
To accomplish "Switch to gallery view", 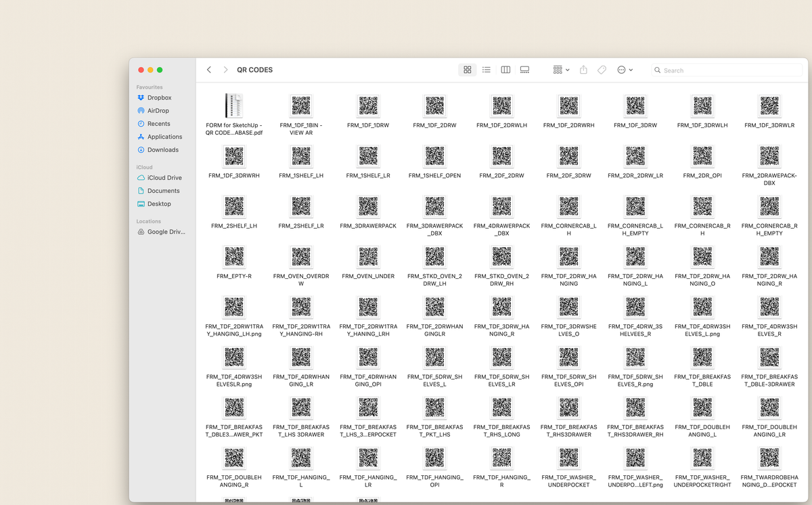I will coord(524,70).
